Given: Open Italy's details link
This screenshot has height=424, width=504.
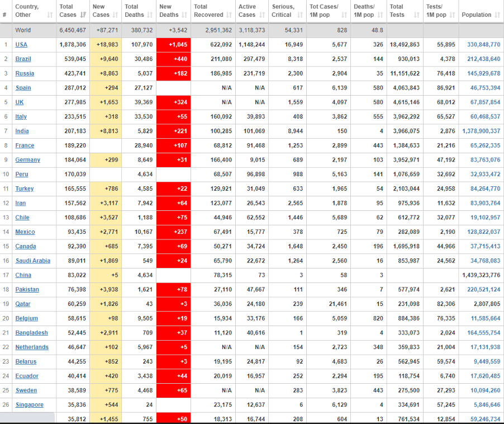Looking at the screenshot, I should (x=21, y=117).
